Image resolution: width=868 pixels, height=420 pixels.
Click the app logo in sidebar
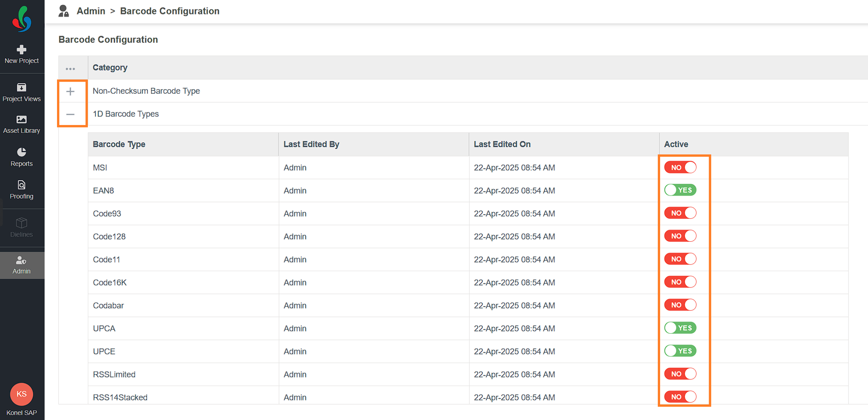22,19
